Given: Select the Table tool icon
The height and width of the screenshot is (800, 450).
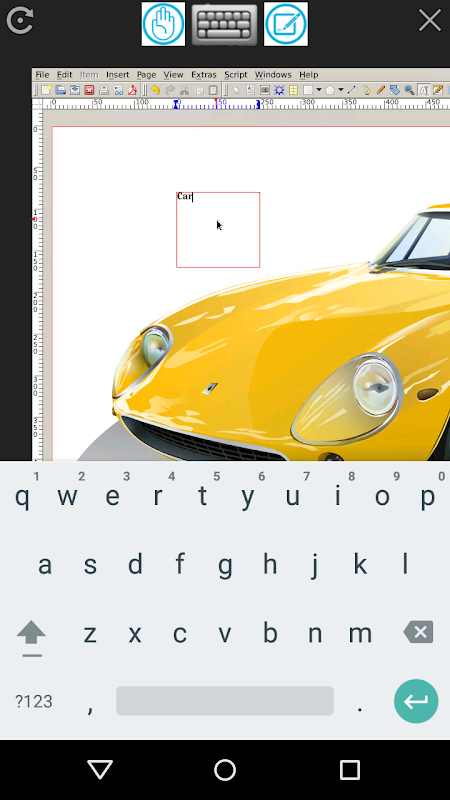Looking at the screenshot, I should pos(293,90).
